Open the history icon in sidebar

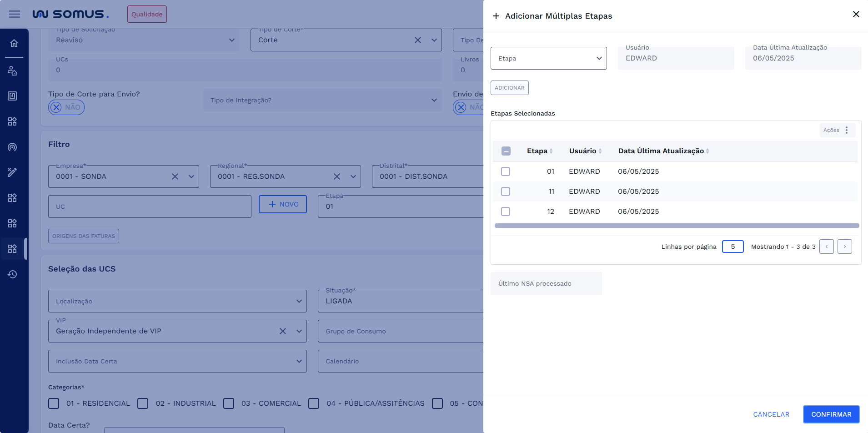[12, 274]
